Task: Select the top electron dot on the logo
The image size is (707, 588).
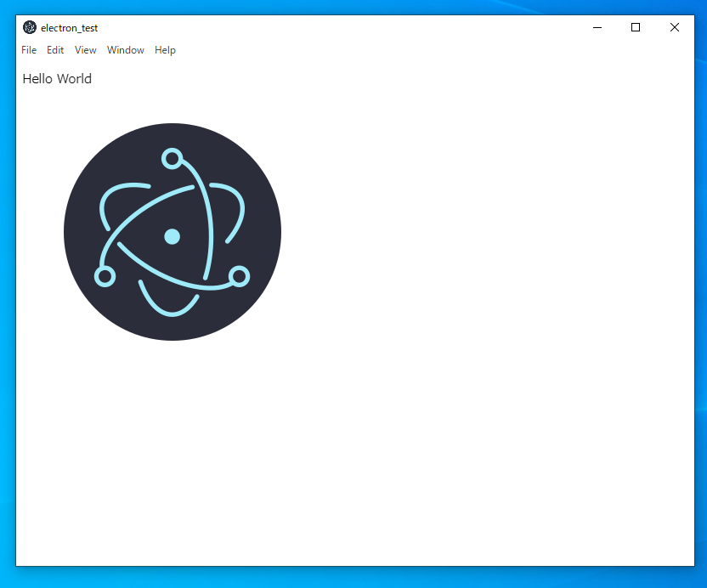Action: (173, 158)
